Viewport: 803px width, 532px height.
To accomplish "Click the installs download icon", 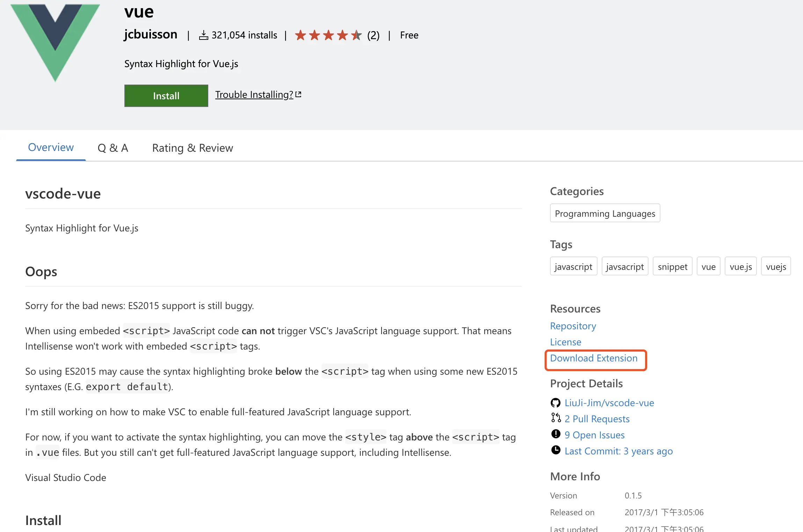I will (203, 35).
